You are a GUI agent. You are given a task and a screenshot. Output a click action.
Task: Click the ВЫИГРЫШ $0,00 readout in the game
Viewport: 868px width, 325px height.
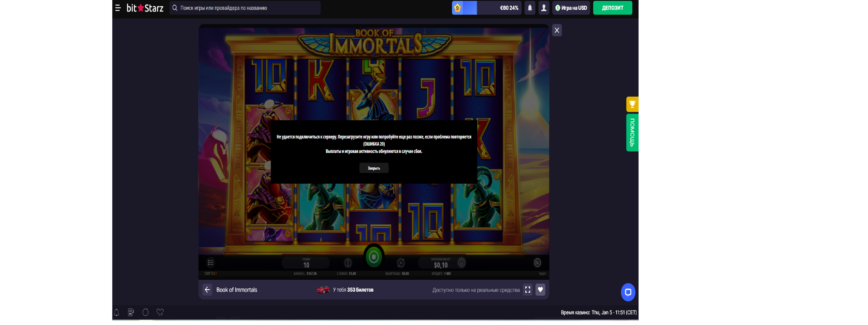(397, 274)
